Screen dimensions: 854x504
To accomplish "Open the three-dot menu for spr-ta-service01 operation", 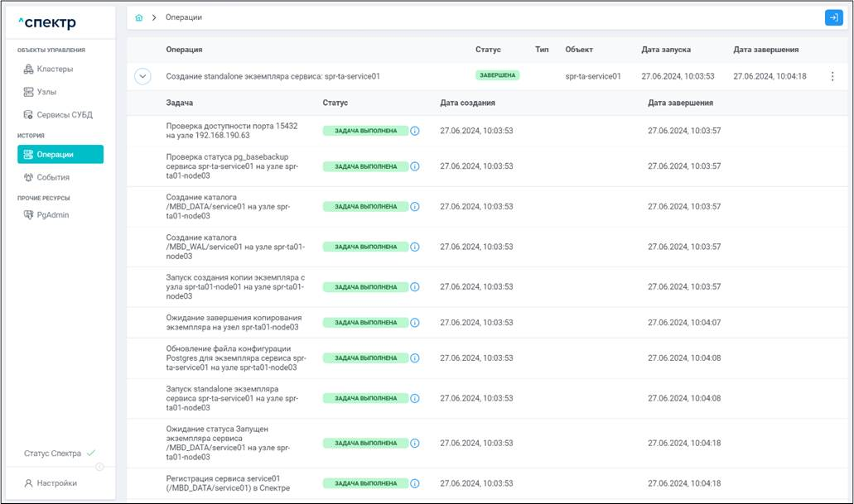I will tap(832, 76).
